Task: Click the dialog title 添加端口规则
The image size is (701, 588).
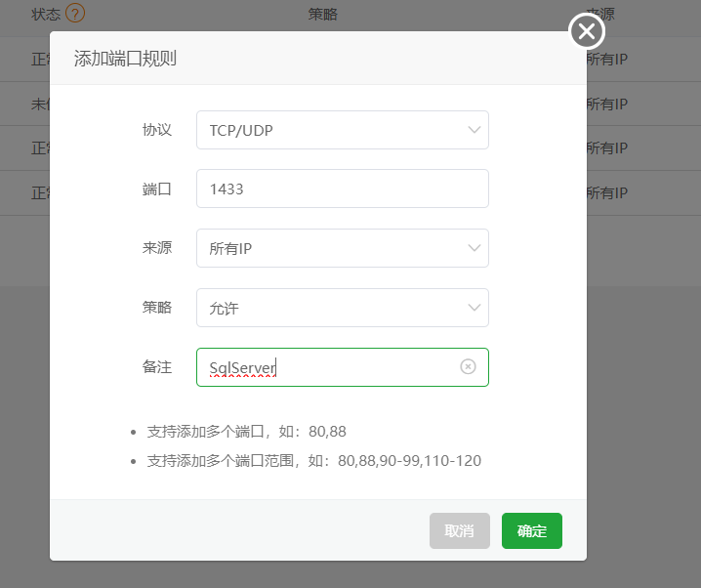Action: point(125,59)
